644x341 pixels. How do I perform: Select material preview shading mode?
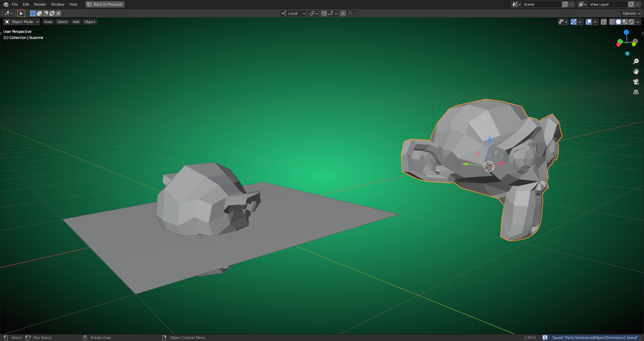pyautogui.click(x=625, y=22)
